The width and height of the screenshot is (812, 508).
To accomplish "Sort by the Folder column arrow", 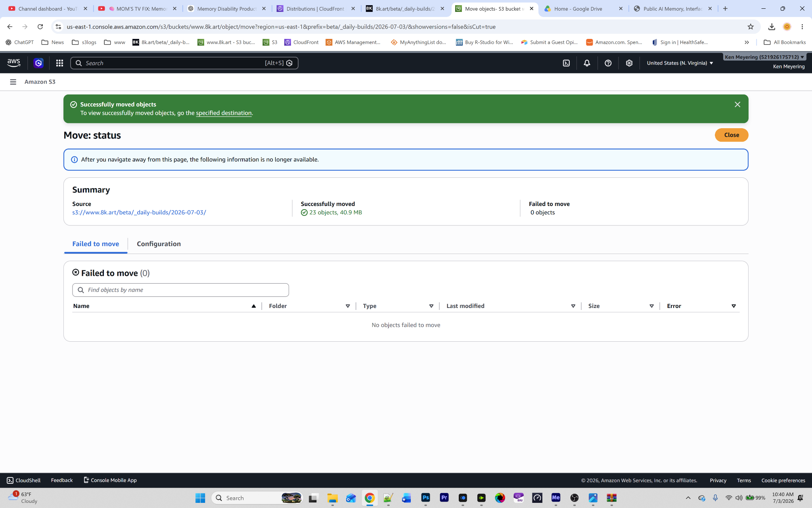I will pos(348,306).
